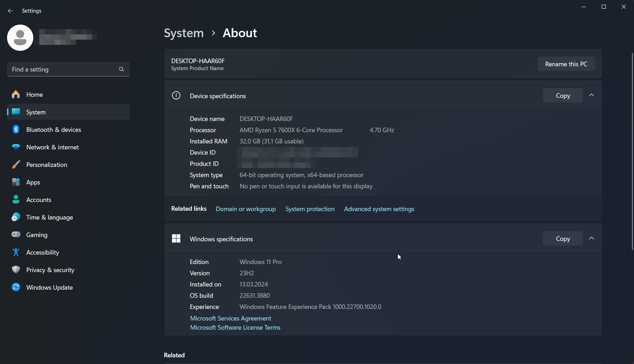Click the Accounts person icon

16,200
